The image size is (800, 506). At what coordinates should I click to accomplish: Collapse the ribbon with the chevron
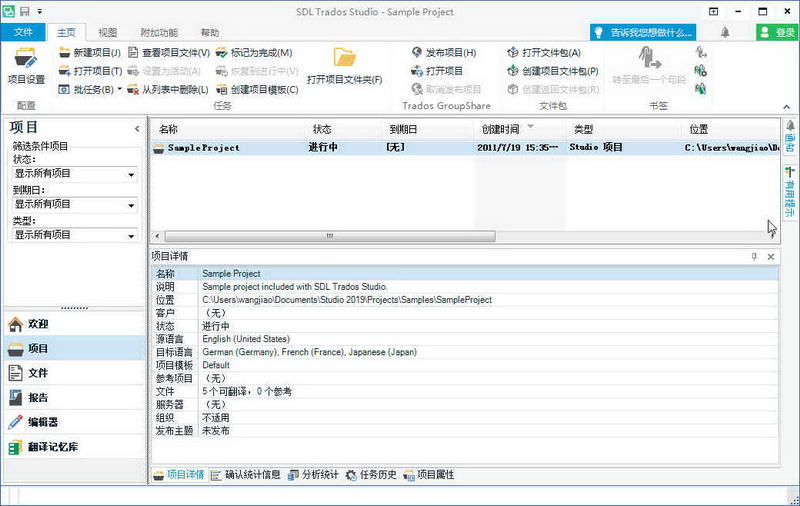click(786, 107)
